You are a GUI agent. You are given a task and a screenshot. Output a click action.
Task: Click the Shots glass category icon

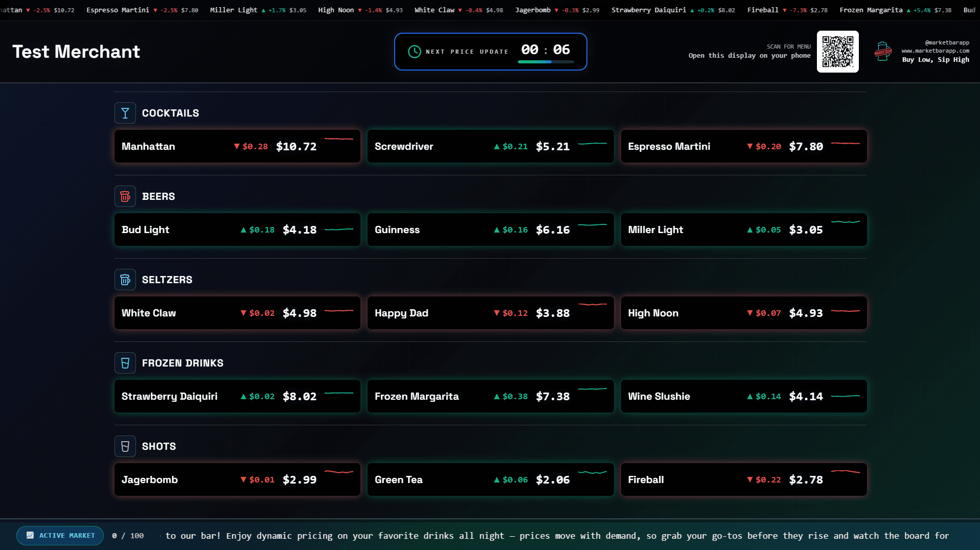(125, 446)
